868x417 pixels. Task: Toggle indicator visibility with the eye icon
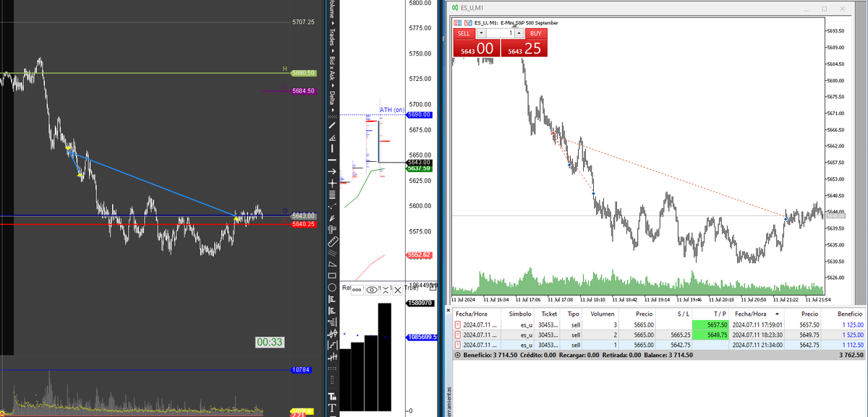pos(372,290)
